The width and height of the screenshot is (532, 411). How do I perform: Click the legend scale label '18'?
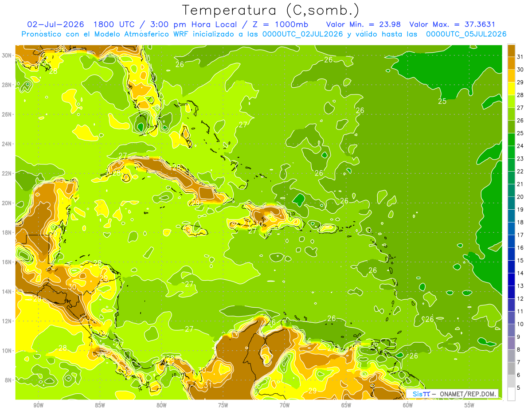tap(520, 222)
